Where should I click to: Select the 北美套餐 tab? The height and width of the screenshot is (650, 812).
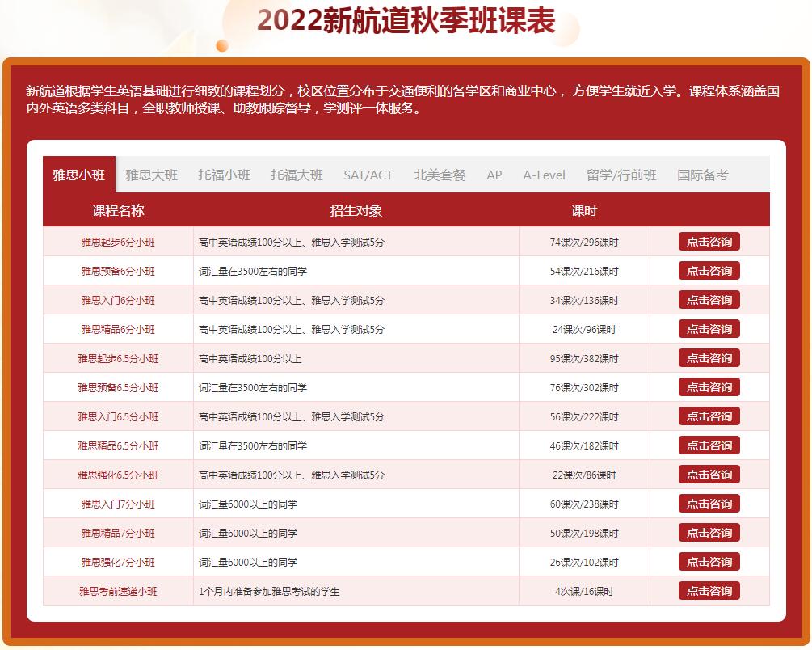(440, 175)
